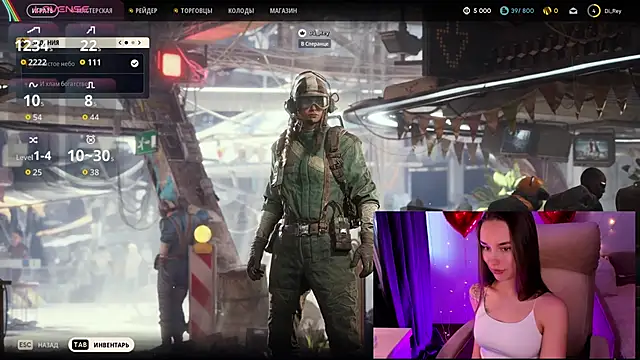Click the sine wave icon
Image resolution: width=640 pixels, height=360 pixels.
pyautogui.click(x=33, y=84)
